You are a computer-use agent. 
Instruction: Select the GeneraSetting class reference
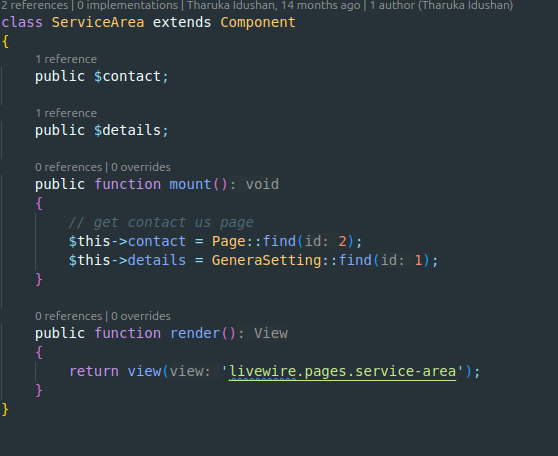[267, 260]
